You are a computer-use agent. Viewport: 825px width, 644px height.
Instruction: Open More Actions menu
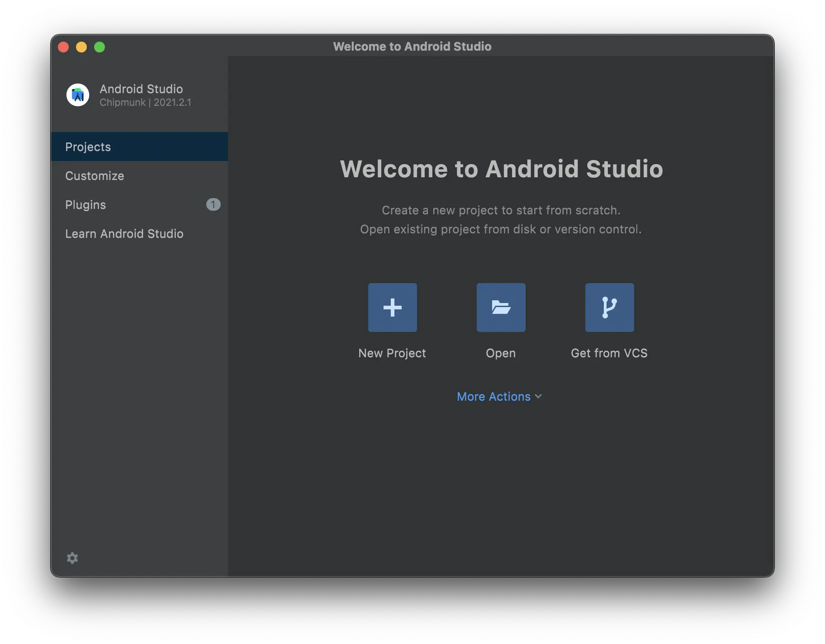point(493,396)
